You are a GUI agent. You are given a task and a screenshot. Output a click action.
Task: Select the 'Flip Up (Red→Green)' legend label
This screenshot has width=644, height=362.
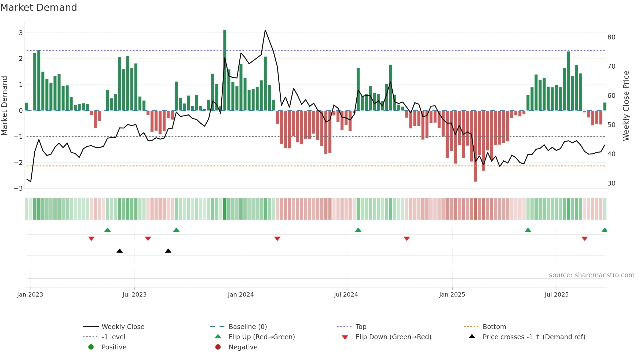click(x=262, y=337)
